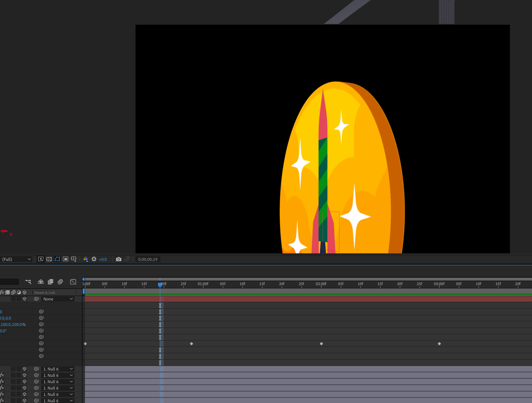Click the exposure value +0.0

click(x=103, y=259)
